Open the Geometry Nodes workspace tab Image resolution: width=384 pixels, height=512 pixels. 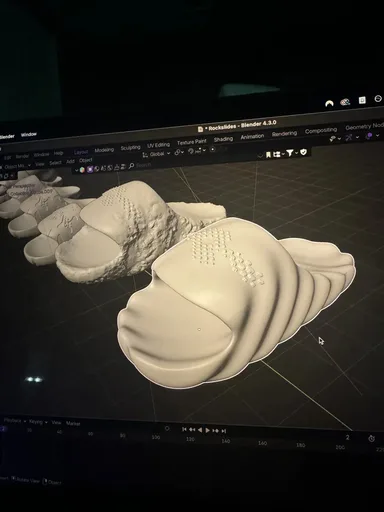365,126
